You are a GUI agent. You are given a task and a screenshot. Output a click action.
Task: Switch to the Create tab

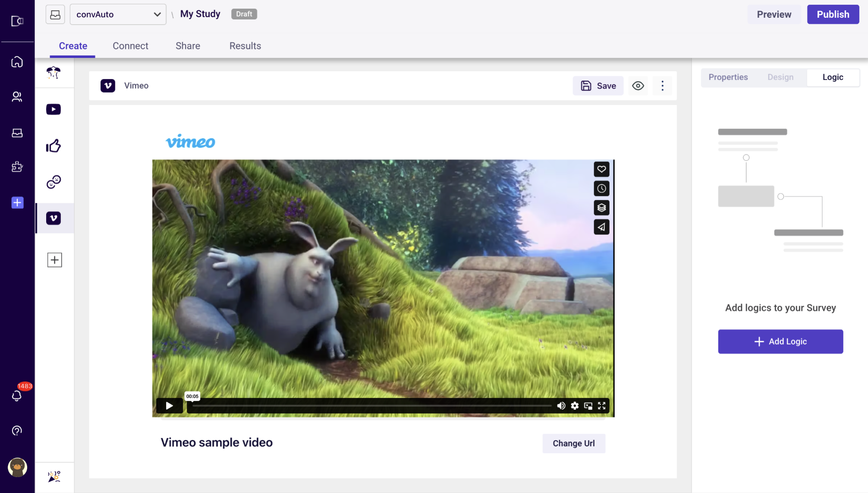73,46
